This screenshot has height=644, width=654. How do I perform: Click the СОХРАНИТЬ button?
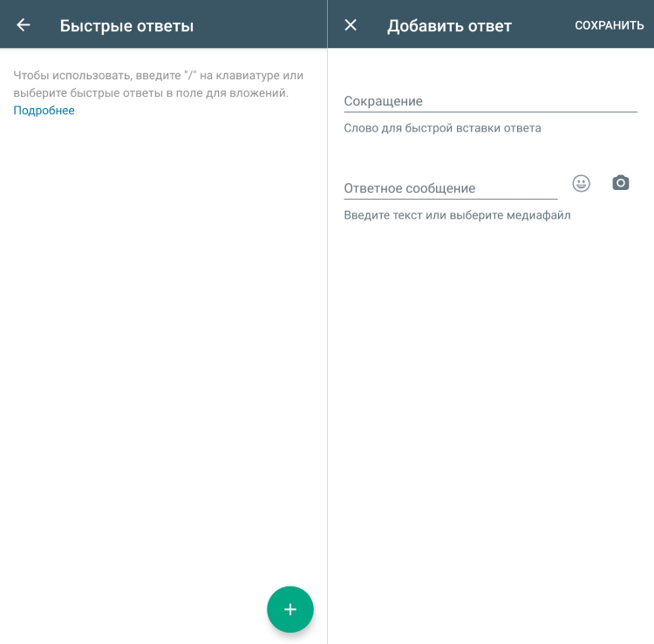609,25
